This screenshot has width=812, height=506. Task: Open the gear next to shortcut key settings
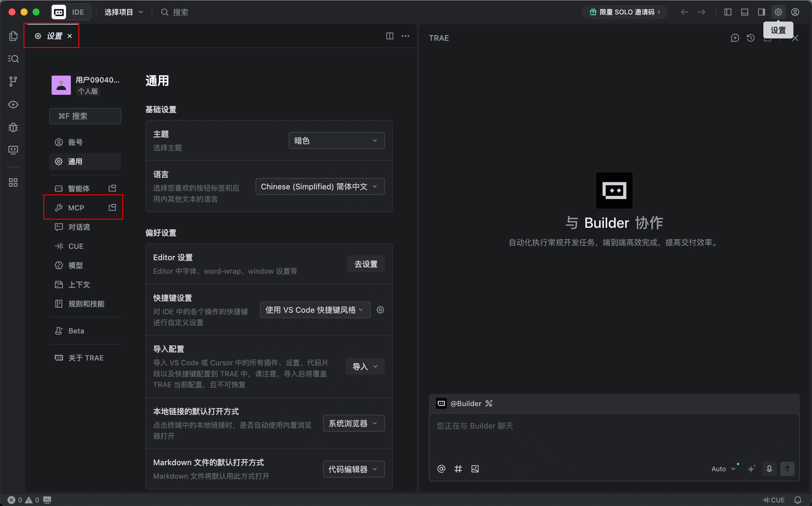point(380,309)
